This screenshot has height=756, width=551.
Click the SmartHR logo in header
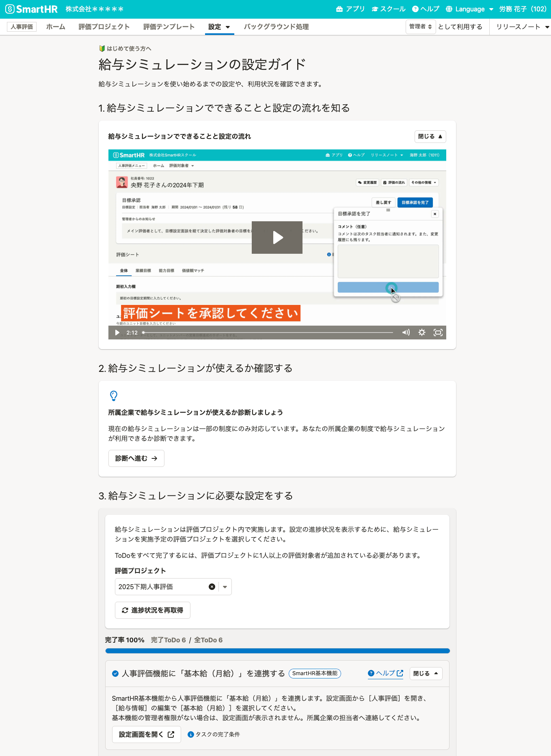click(32, 9)
